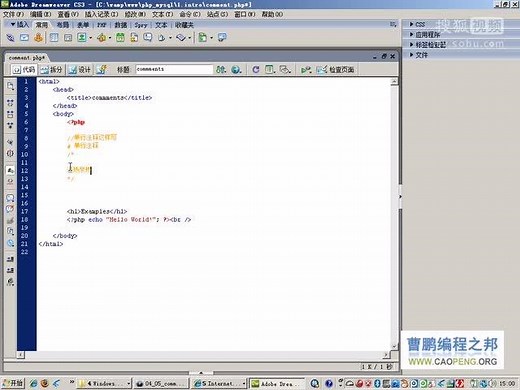Click the Images insert icon
520x390 pixels.
point(82,38)
